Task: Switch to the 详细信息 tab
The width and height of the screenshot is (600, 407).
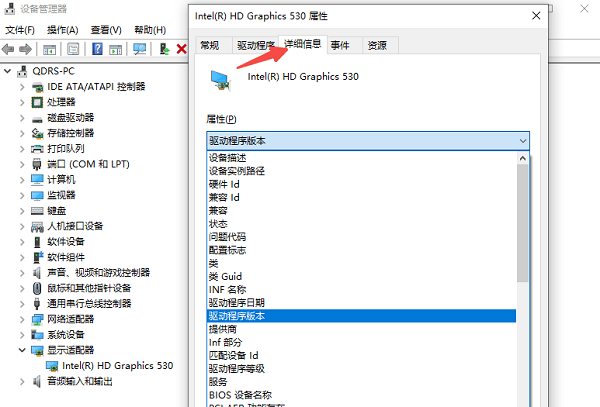Action: point(302,44)
